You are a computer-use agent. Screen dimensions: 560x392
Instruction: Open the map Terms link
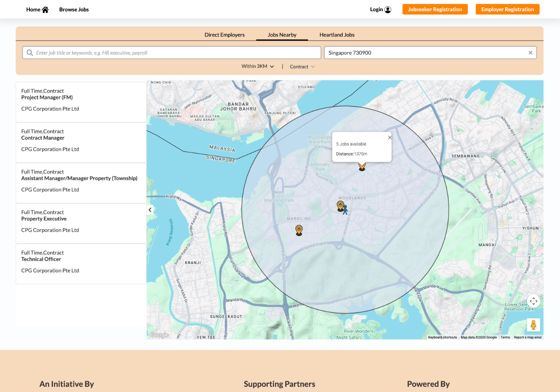(505, 337)
